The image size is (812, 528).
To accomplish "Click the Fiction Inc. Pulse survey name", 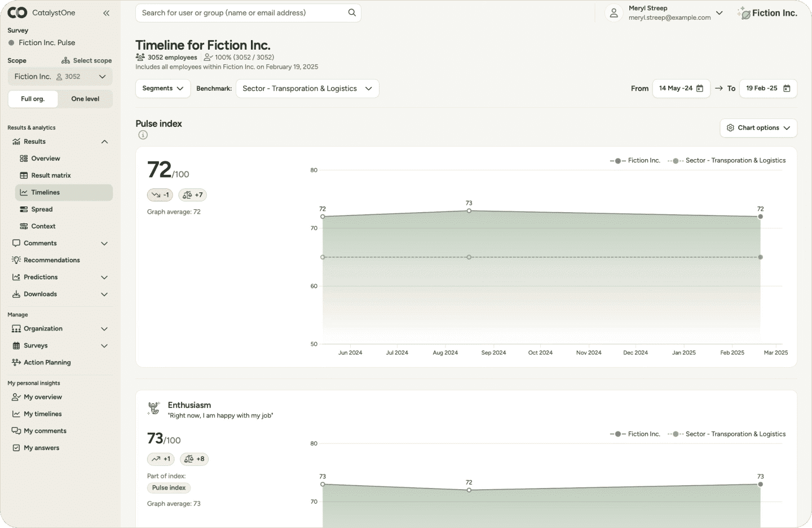I will [47, 43].
